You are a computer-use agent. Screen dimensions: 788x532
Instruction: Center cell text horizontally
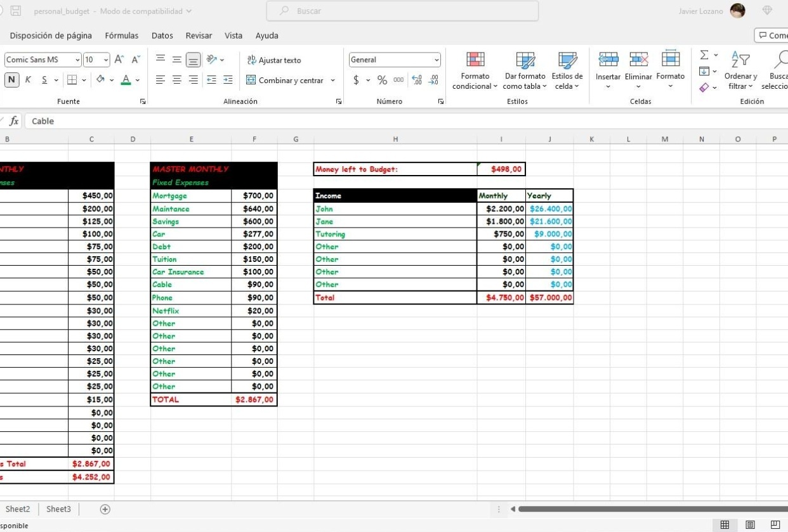pos(177,80)
